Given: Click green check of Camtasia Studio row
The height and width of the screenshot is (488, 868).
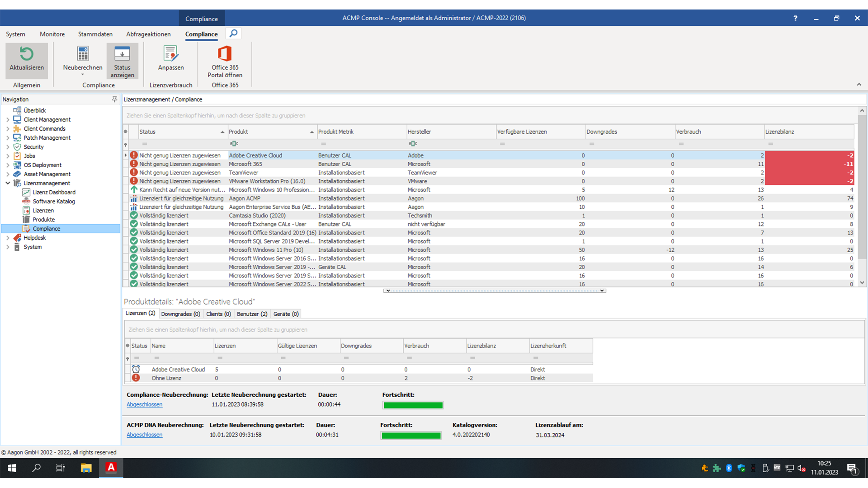Looking at the screenshot, I should pyautogui.click(x=134, y=215).
